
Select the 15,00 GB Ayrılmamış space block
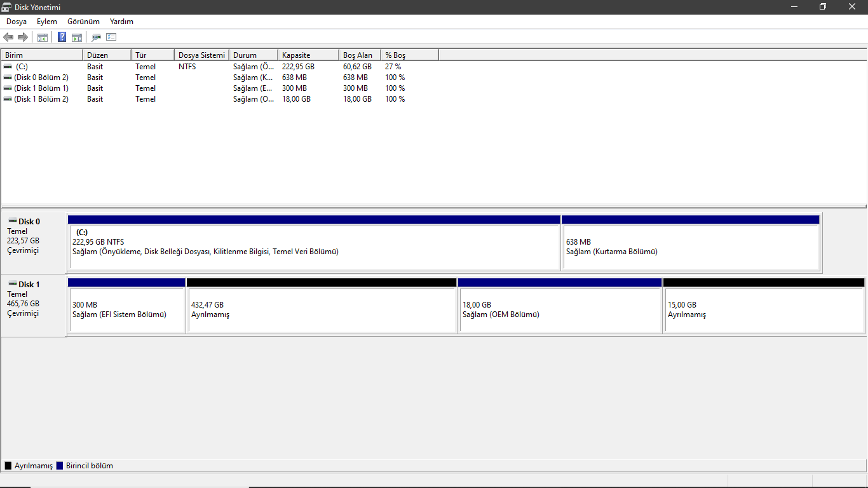point(764,305)
